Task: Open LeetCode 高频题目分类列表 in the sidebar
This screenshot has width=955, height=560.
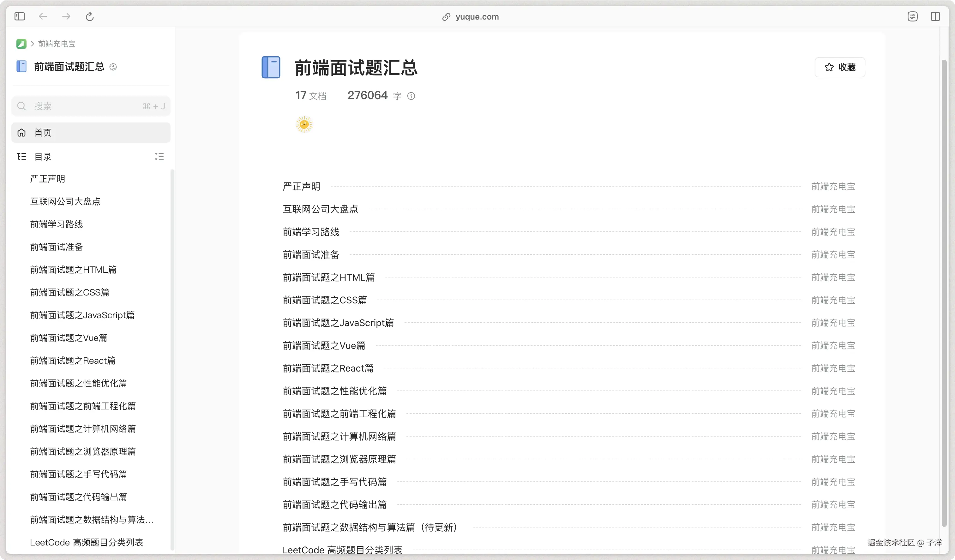Action: (87, 542)
